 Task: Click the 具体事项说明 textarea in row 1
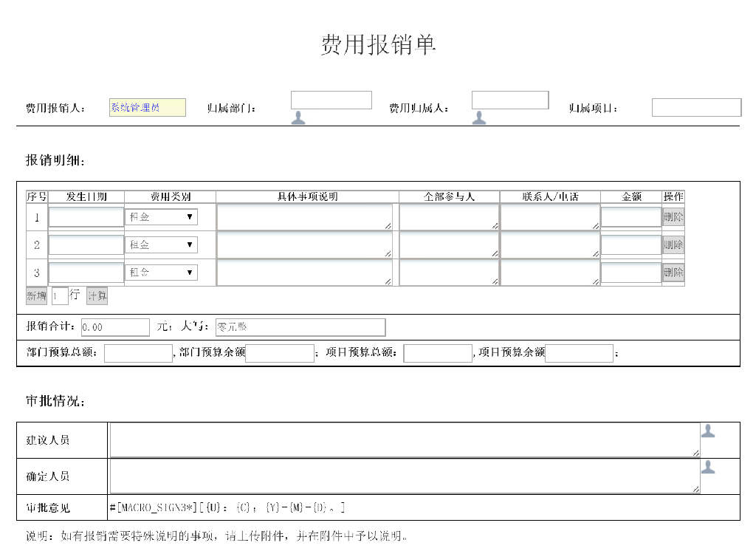[305, 217]
